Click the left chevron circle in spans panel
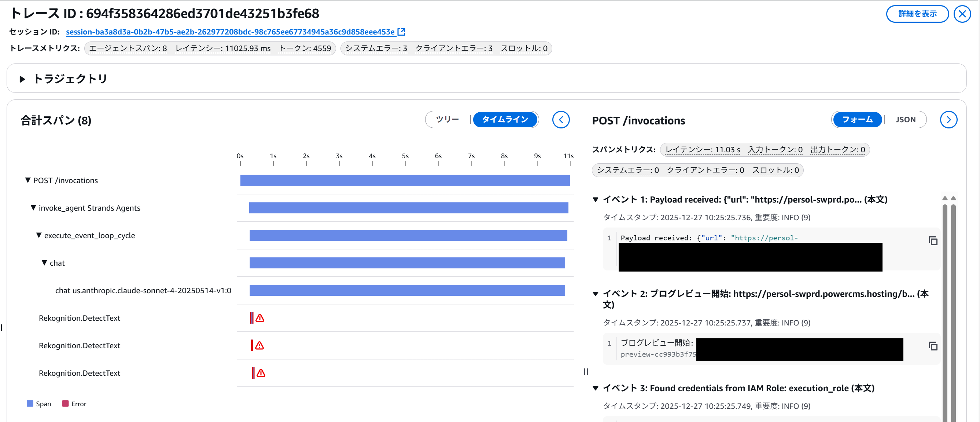The image size is (980, 422). coord(560,120)
